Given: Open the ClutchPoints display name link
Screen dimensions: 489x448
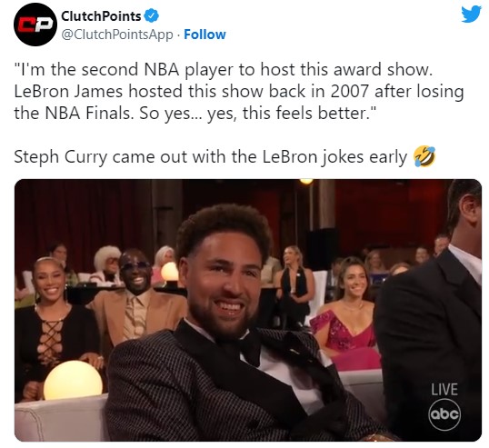Looking at the screenshot, I should coord(101,16).
